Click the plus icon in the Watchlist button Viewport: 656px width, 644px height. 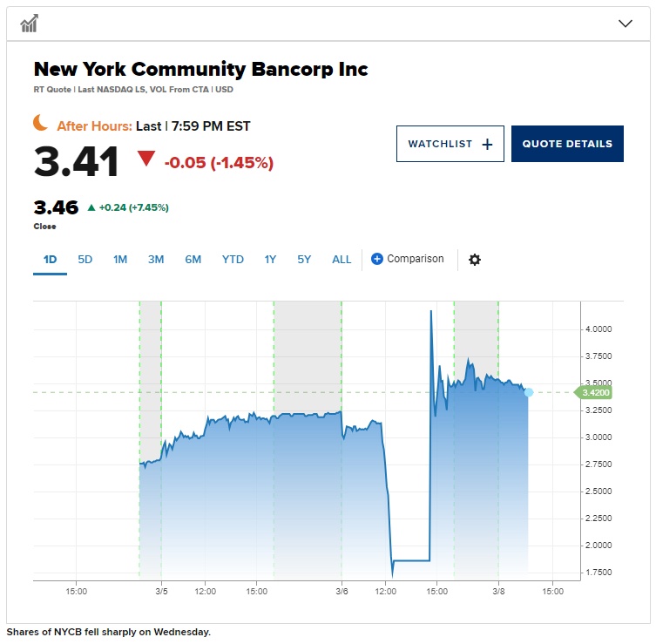pyautogui.click(x=487, y=145)
